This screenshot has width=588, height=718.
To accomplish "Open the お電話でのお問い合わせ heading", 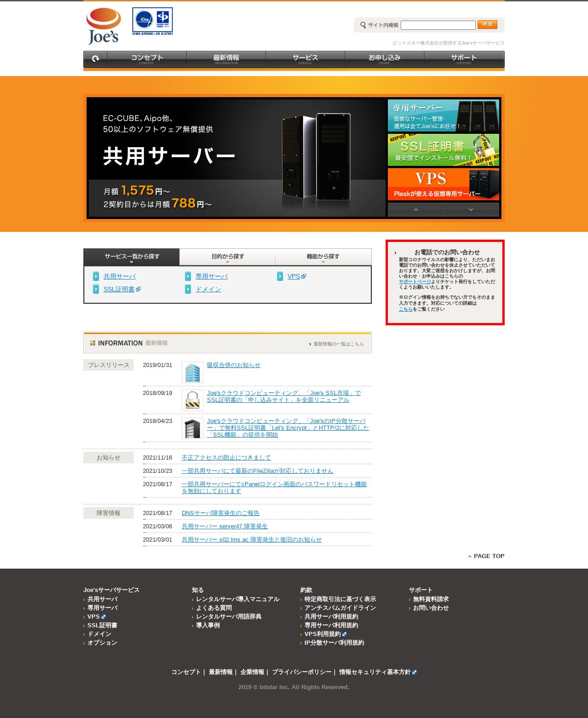I will [x=447, y=252].
